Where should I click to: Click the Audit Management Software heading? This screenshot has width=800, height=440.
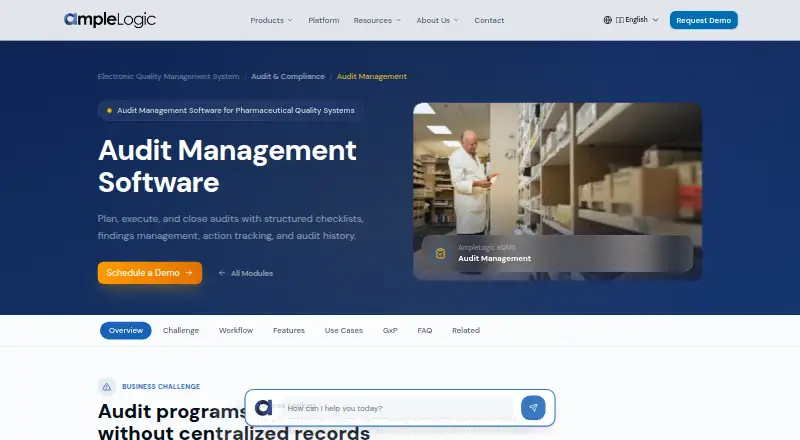click(x=227, y=166)
